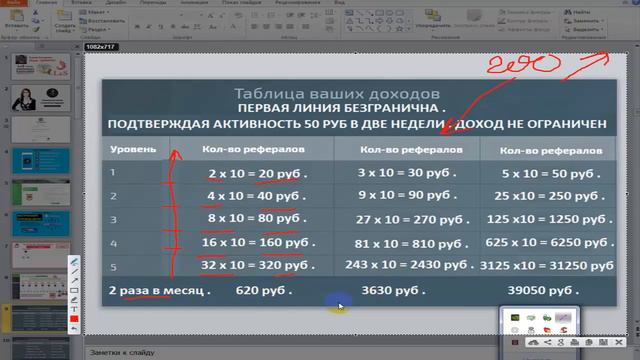Screen dimensions: 640x360
Task: Open the font color dropdown
Action: [x=234, y=27]
